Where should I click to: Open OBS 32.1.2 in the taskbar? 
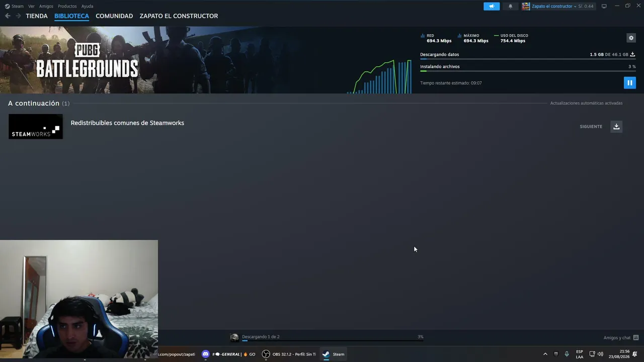tap(289, 354)
